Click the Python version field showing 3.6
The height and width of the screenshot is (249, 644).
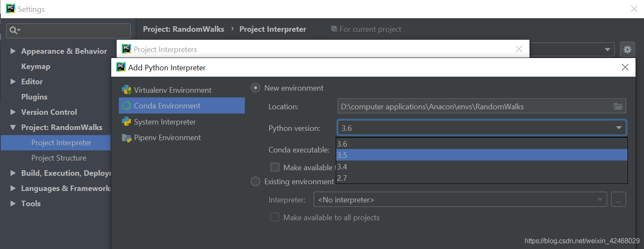click(482, 128)
